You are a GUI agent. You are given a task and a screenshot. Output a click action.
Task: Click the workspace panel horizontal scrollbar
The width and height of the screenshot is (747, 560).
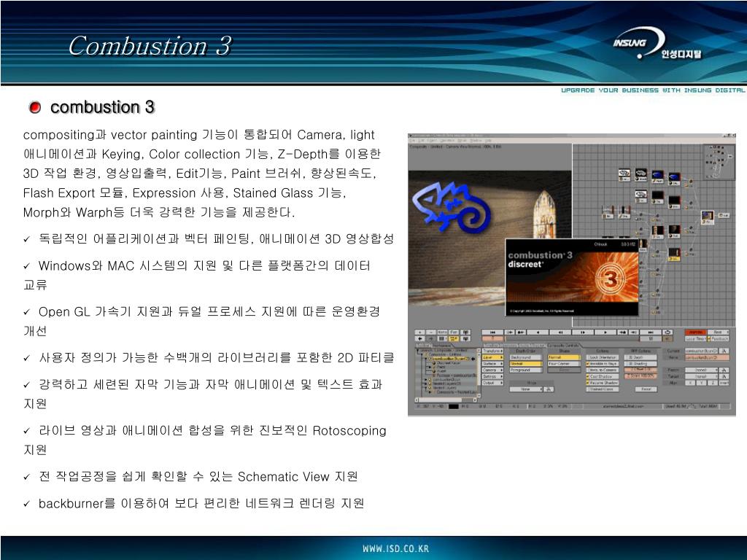click(446, 400)
